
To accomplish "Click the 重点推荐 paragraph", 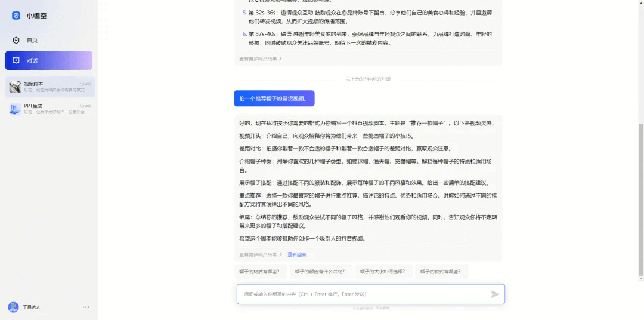I will click(x=368, y=200).
